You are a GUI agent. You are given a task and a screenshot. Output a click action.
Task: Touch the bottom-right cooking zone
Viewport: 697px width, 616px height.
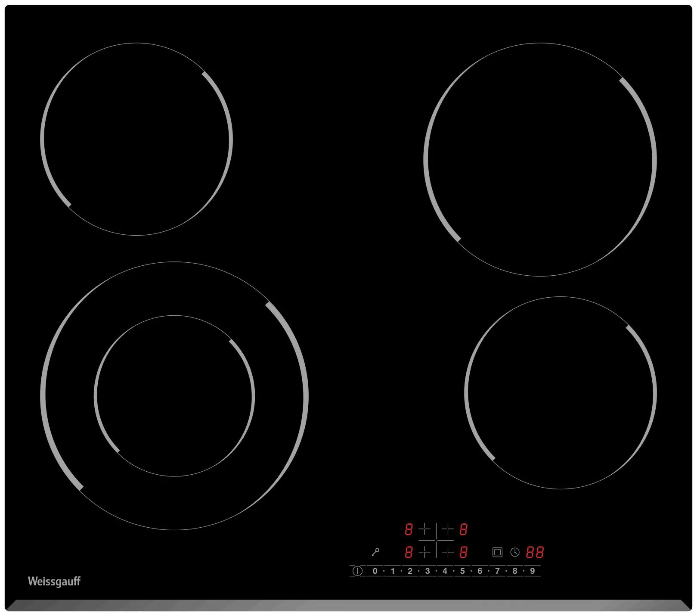pyautogui.click(x=561, y=392)
